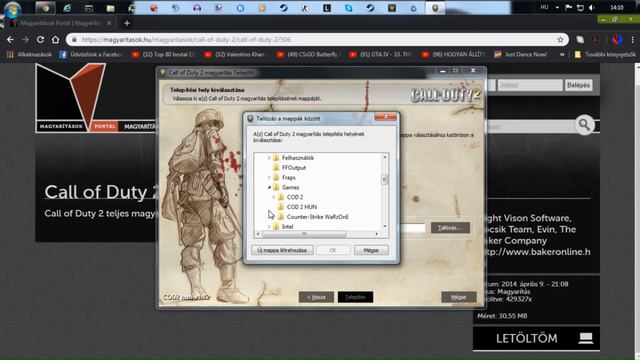Click Telepítés in the installer

coord(355,297)
